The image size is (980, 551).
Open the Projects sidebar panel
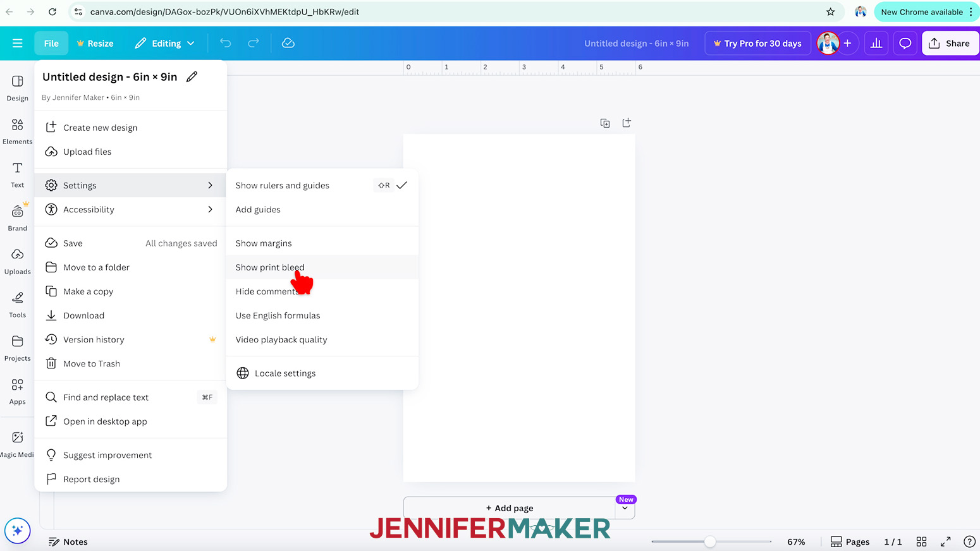click(x=17, y=348)
